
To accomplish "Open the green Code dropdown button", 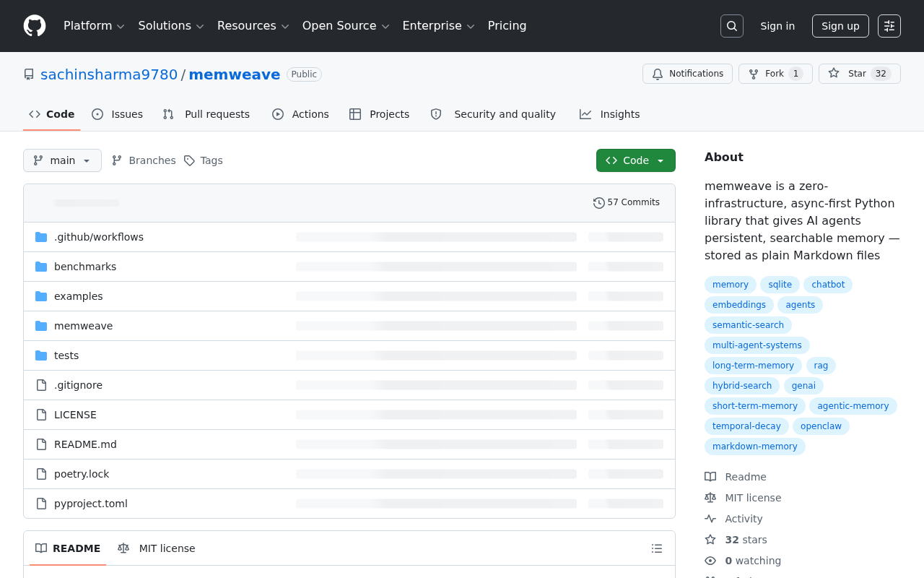I will point(636,160).
